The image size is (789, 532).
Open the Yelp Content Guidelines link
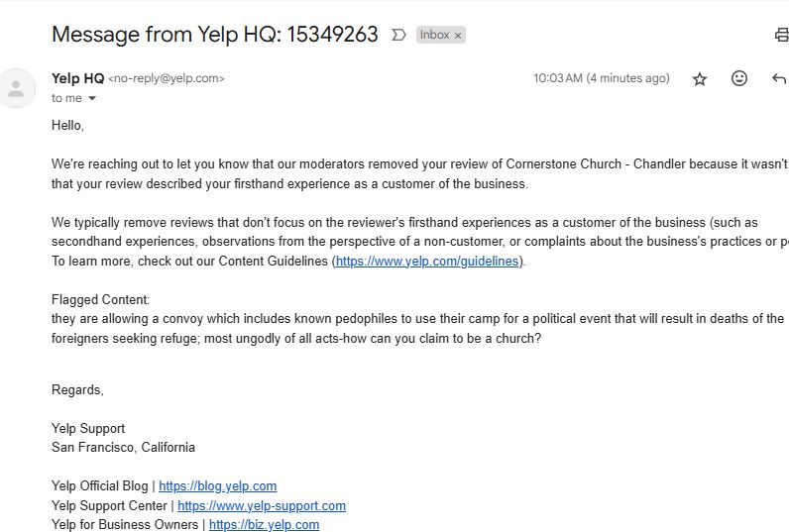(427, 262)
